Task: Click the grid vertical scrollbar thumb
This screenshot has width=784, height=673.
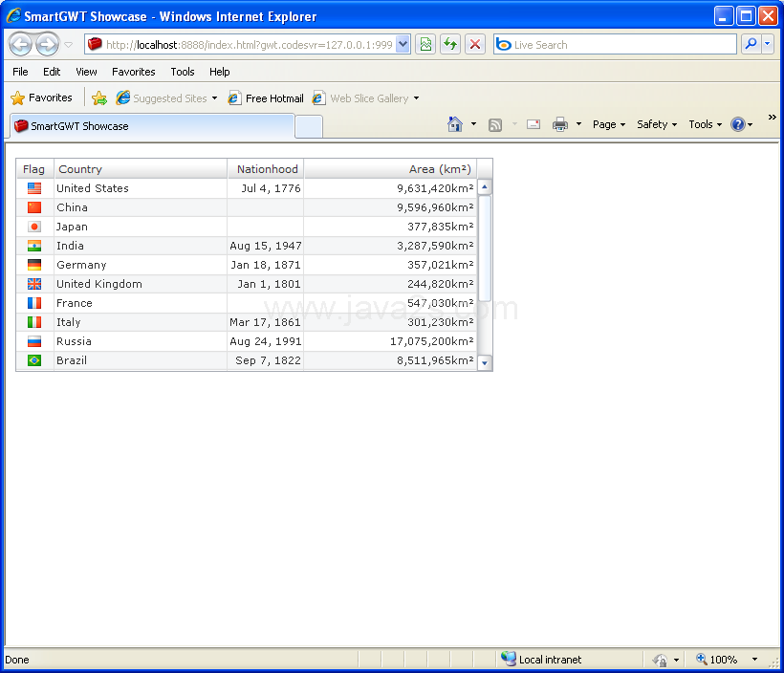Action: click(484, 248)
